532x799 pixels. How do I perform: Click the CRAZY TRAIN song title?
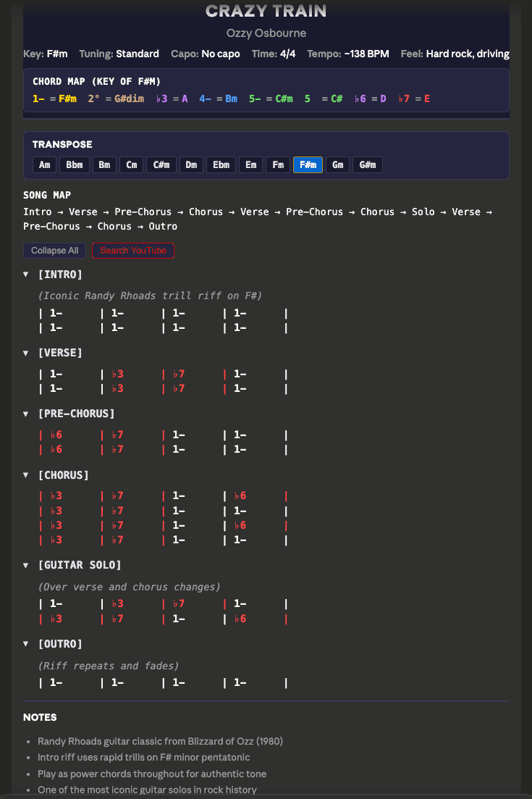[266, 11]
